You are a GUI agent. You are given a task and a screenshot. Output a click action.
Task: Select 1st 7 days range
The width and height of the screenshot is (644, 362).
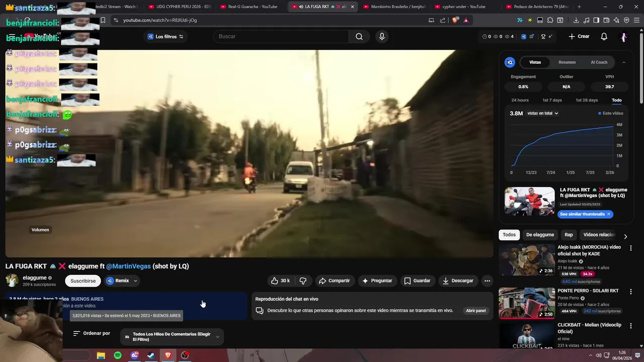tap(552, 100)
